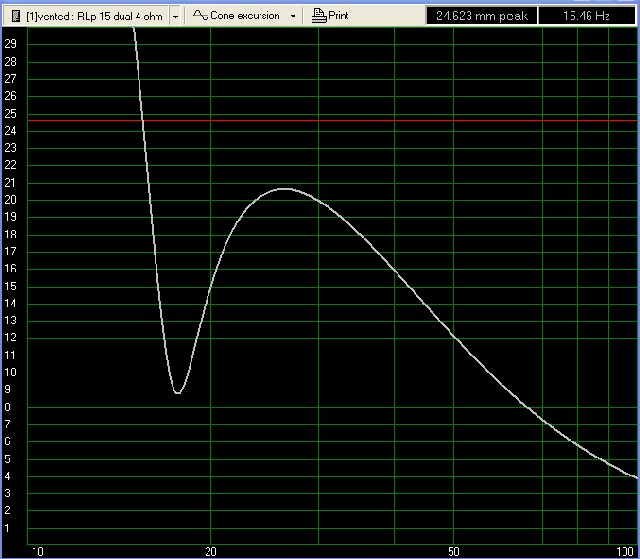
Task: Click the speaker box icon beside the vented design name
Action: click(16, 16)
